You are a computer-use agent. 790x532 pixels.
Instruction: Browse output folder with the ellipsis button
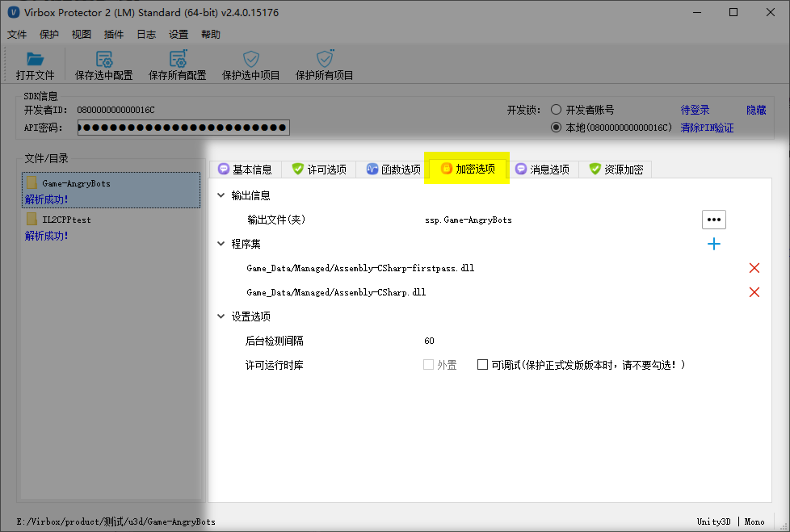[x=713, y=220]
